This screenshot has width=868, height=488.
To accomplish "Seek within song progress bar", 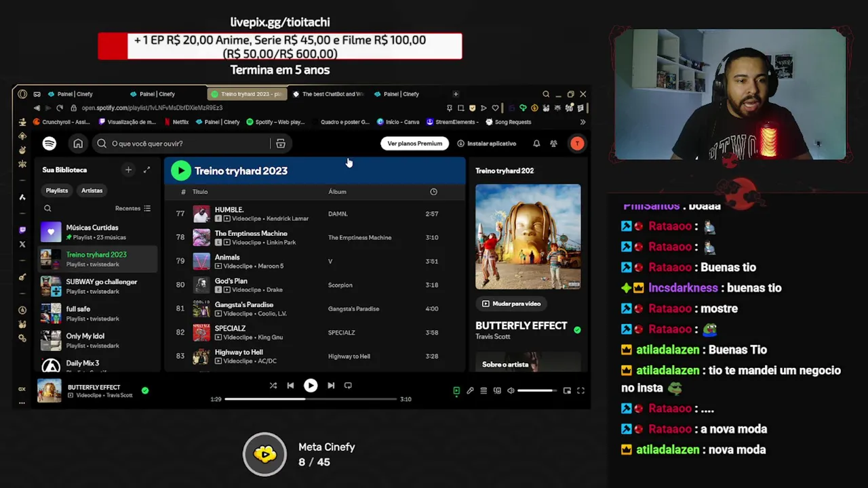I will point(311,399).
